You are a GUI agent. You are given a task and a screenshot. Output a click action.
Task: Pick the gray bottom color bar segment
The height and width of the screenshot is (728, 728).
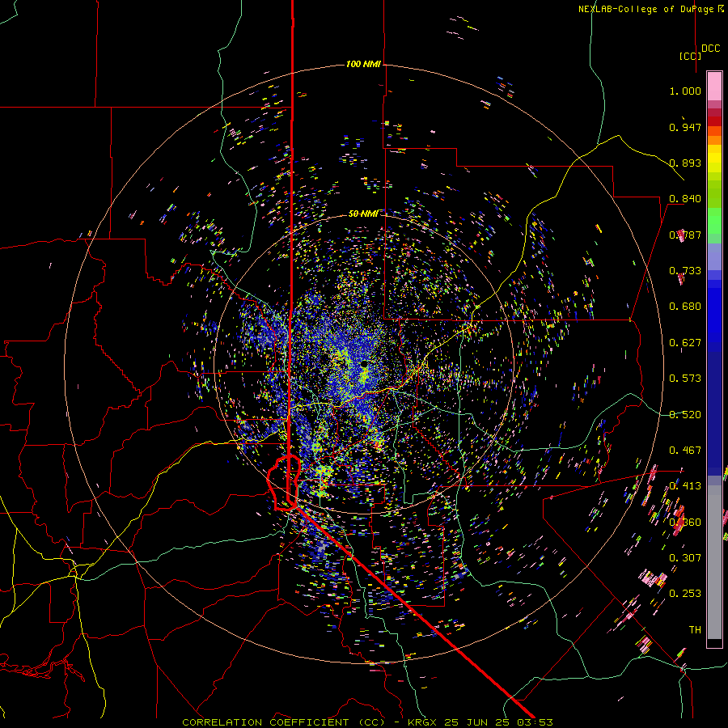(714, 562)
